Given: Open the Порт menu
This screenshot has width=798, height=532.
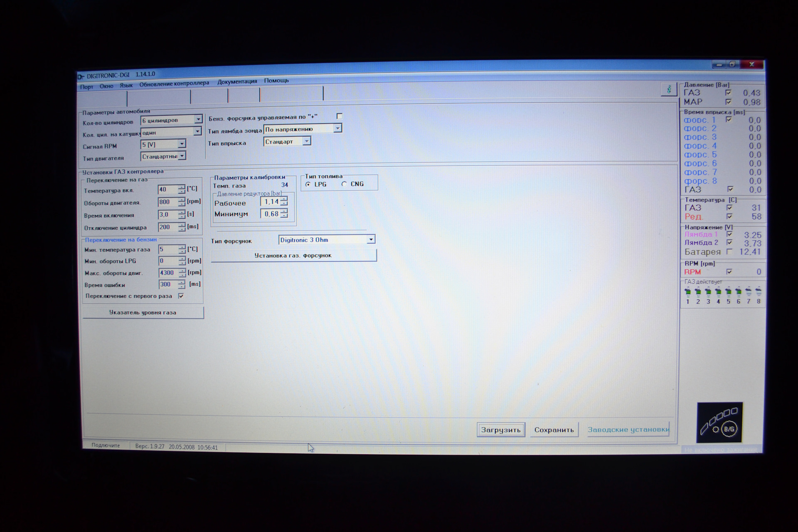Looking at the screenshot, I should [86, 87].
